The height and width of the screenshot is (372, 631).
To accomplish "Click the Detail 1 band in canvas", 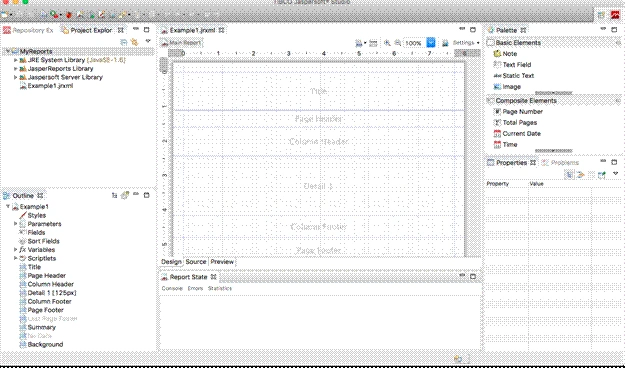I will [319, 186].
